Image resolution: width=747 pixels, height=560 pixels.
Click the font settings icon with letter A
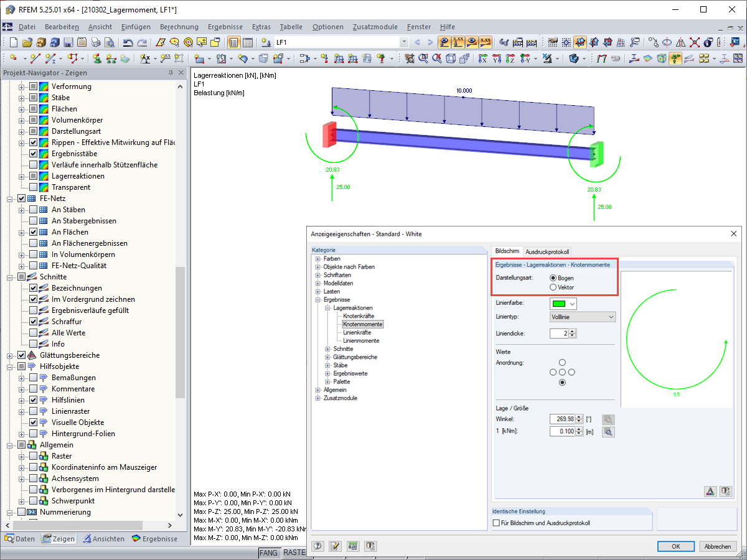710,491
